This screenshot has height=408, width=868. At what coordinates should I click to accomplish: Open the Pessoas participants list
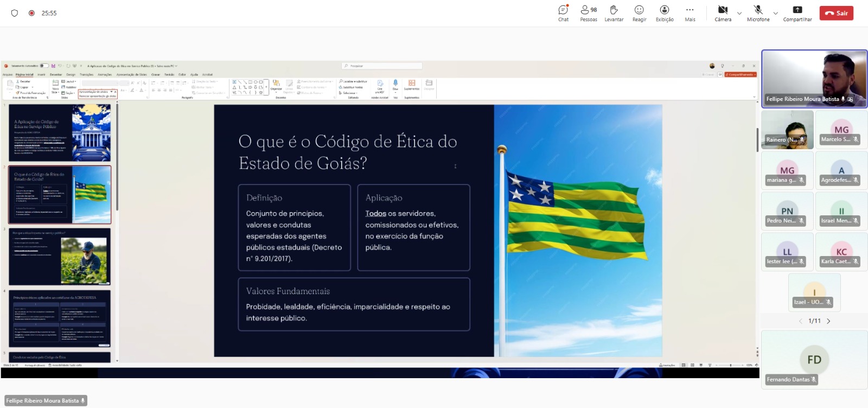(x=588, y=13)
